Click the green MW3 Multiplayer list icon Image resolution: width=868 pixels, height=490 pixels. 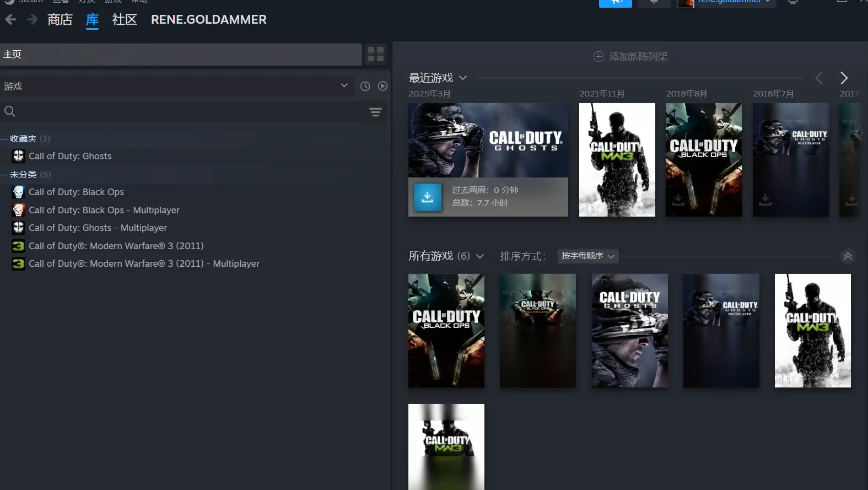tap(19, 264)
